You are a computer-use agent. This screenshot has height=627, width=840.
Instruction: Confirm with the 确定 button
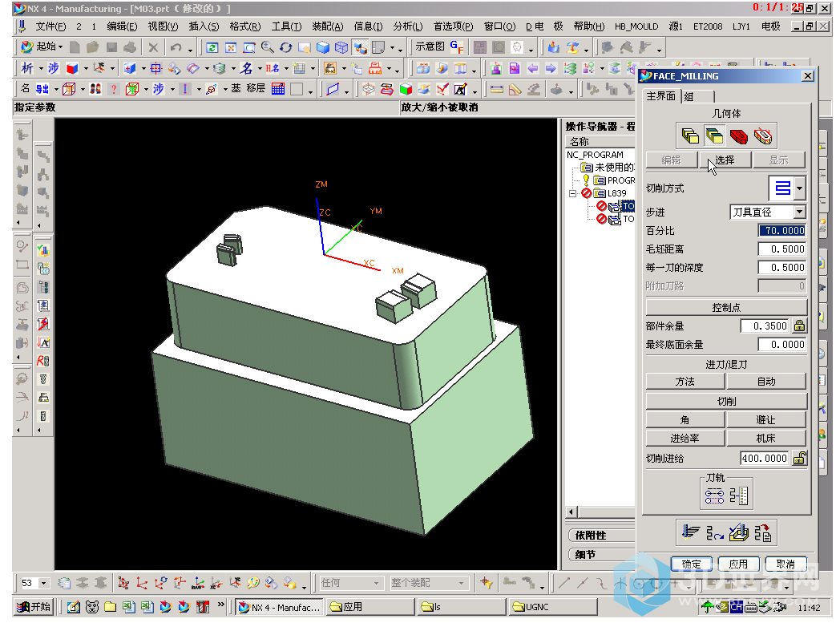pos(691,564)
